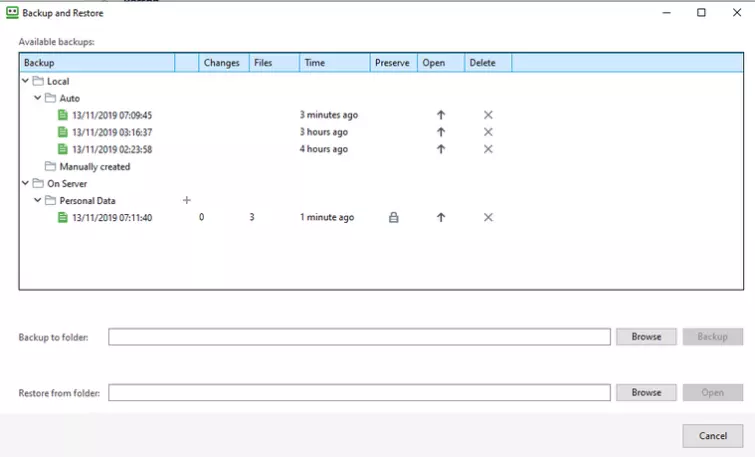Image resolution: width=755 pixels, height=457 pixels.
Task: Click the Restore from folder input field
Action: click(359, 393)
